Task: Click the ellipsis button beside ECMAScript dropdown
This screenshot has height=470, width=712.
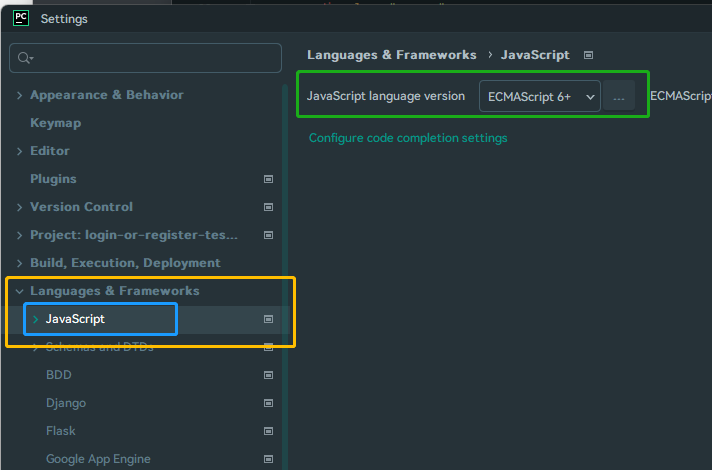Action: [x=619, y=96]
